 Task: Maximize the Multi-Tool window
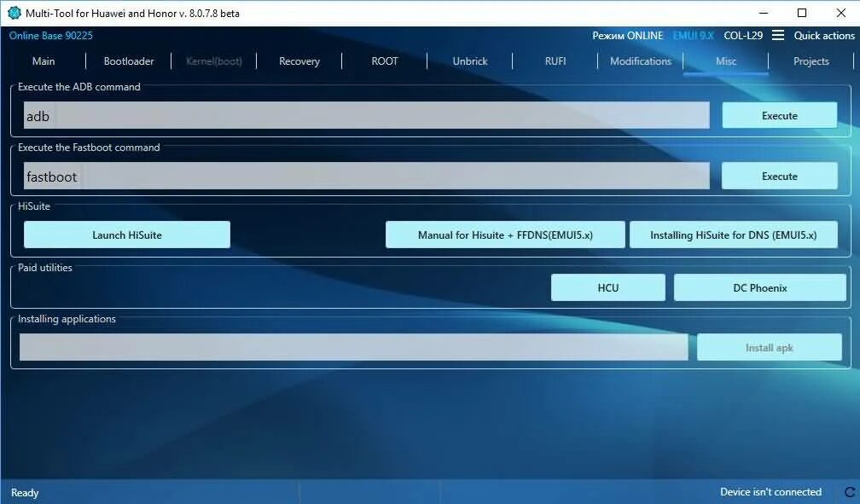802,13
